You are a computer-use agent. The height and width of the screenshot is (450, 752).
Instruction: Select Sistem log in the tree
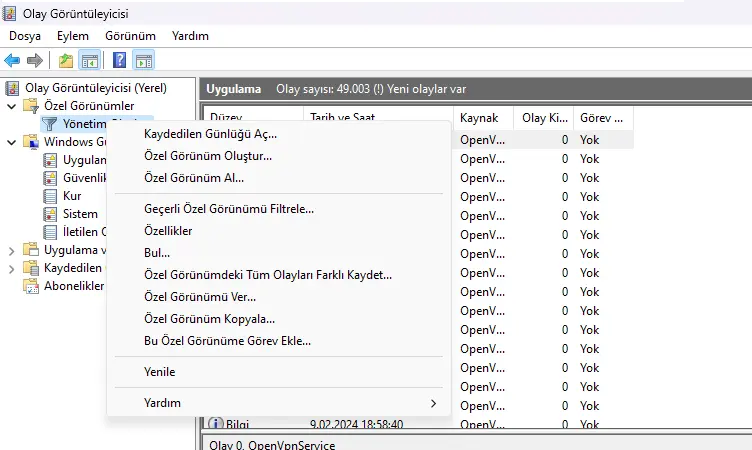(80, 214)
